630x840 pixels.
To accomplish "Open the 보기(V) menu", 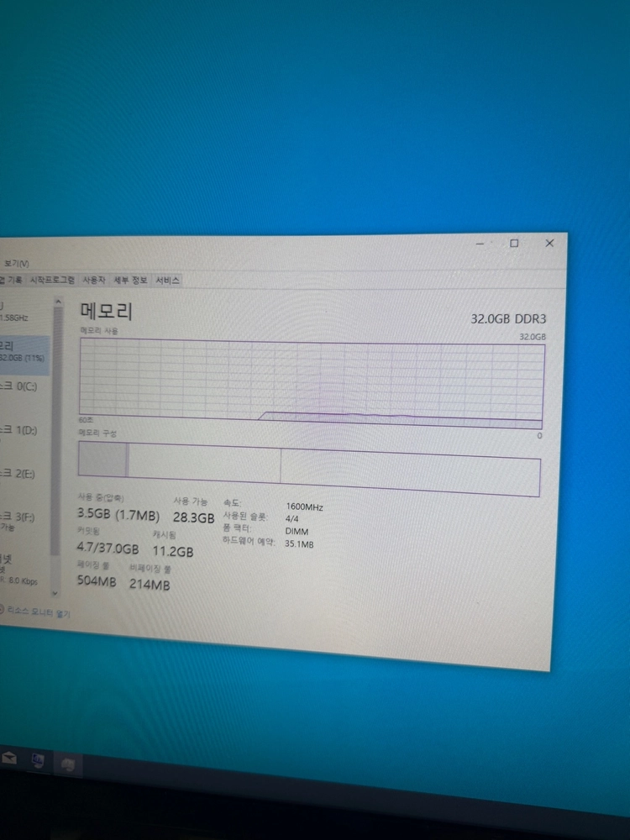I will 16,264.
